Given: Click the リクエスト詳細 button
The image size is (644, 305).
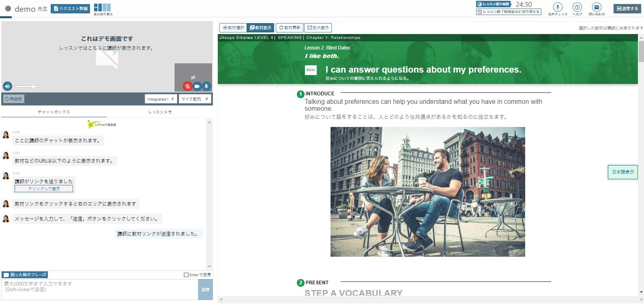Looking at the screenshot, I should pos(70,9).
